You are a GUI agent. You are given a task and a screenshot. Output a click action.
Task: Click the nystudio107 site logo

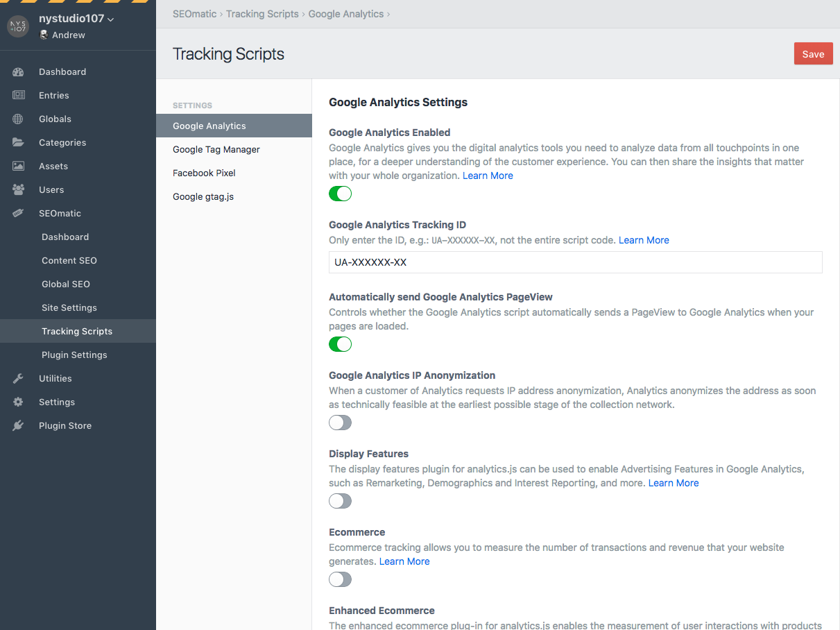click(18, 26)
